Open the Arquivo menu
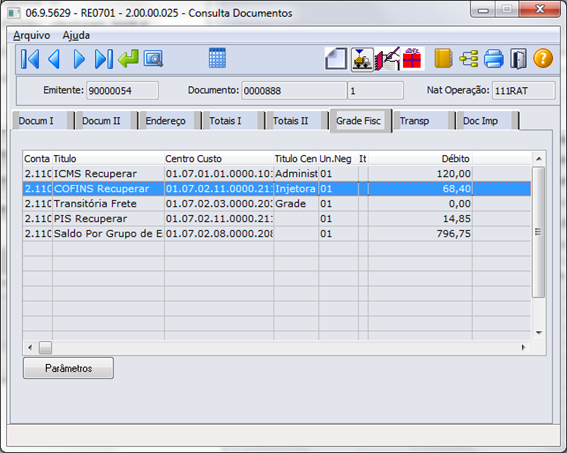This screenshot has width=567, height=453. [x=31, y=35]
